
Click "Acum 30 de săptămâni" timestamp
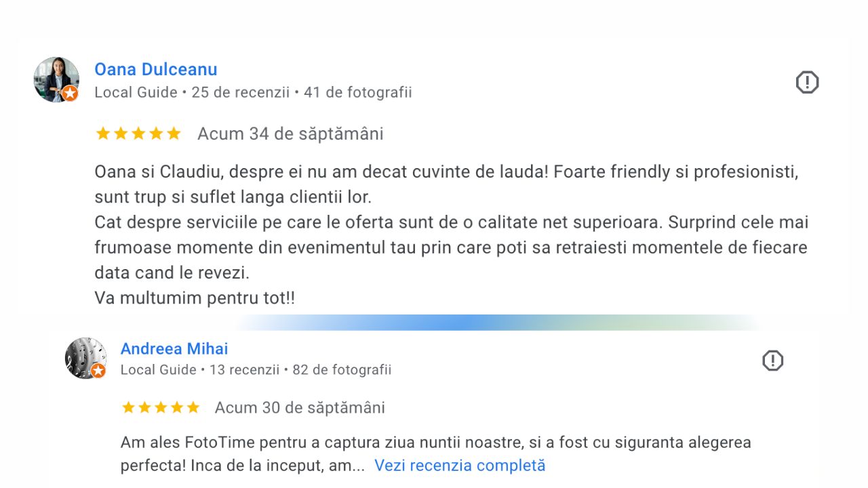click(300, 407)
